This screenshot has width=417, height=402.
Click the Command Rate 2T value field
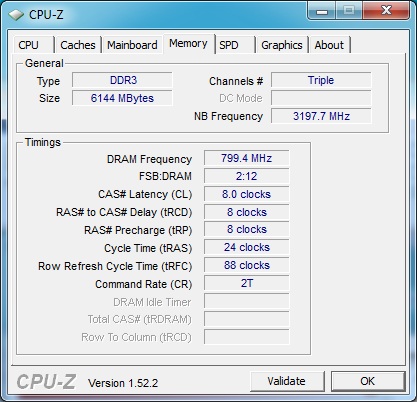[x=246, y=283]
